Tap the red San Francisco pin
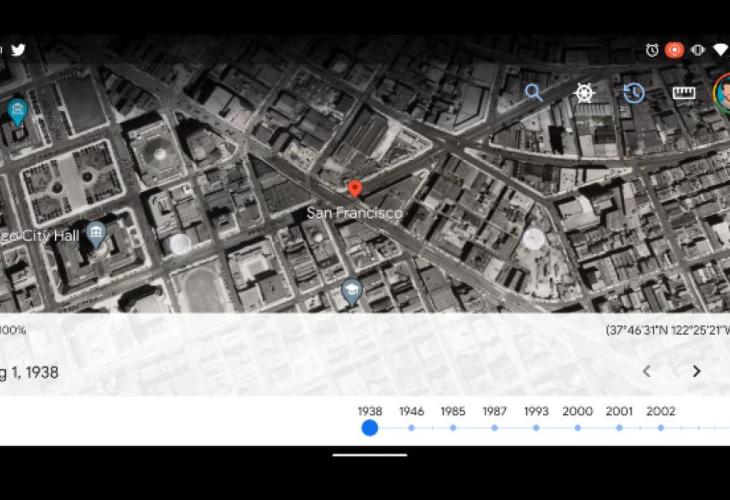This screenshot has width=730, height=500. click(354, 189)
